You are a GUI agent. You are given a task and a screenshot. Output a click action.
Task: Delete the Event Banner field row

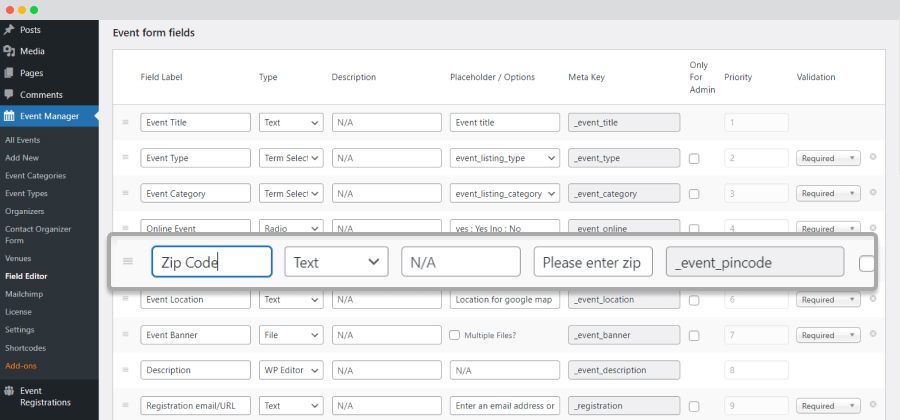[x=873, y=334]
